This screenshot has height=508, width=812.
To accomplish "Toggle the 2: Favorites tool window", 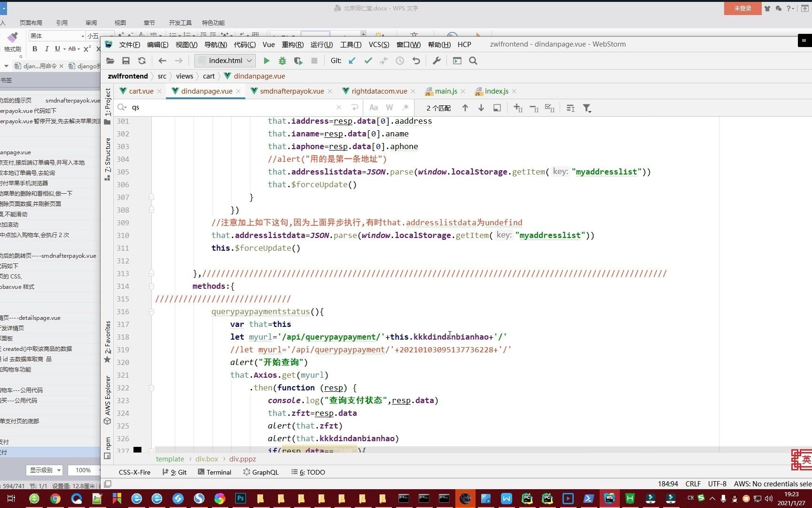I will (108, 342).
